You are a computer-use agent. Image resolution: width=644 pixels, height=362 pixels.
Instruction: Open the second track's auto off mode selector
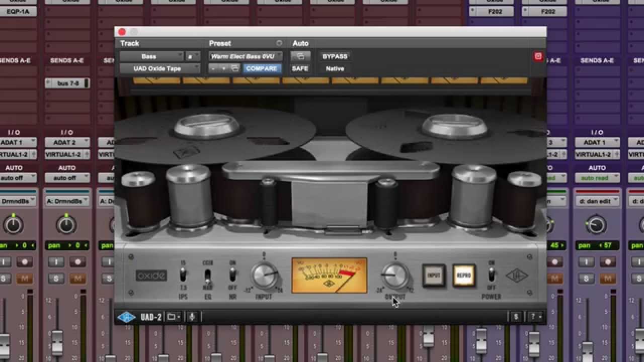(67, 177)
